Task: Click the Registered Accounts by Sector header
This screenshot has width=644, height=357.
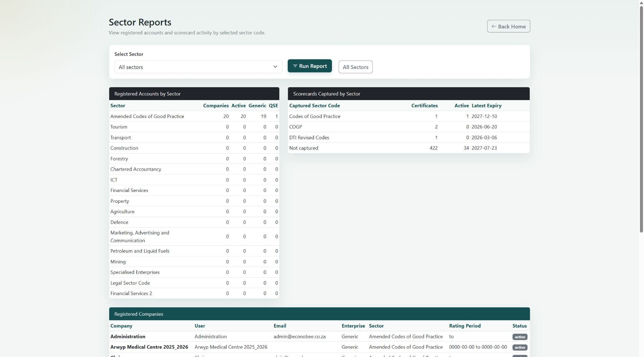Action: tap(194, 94)
